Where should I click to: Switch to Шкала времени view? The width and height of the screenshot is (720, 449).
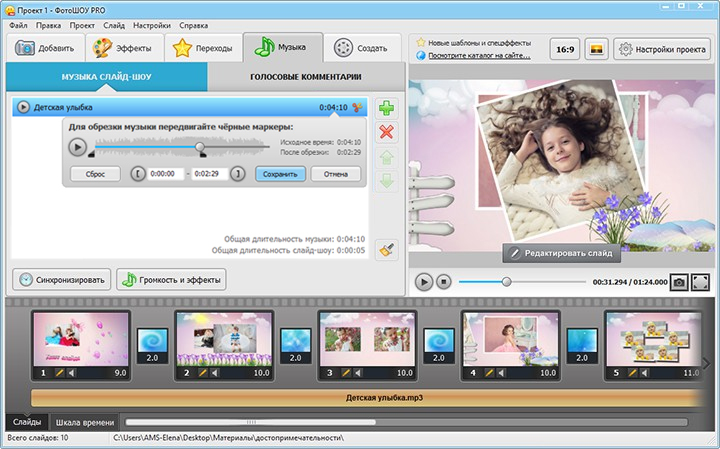coord(85,422)
